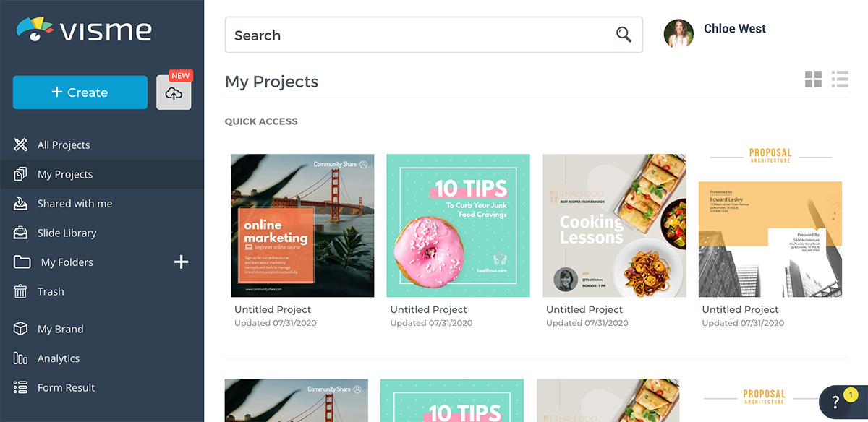
Task: Open the Analytics section
Action: (59, 358)
